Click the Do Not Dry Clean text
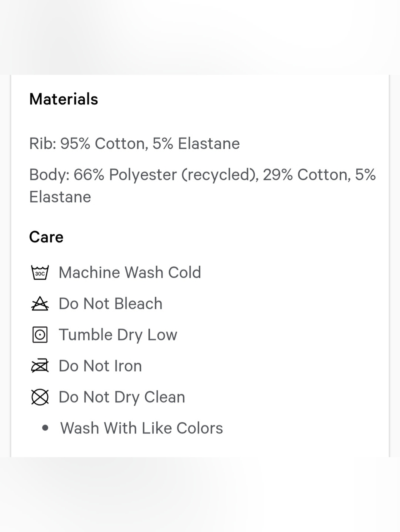Image resolution: width=400 pixels, height=532 pixels. [122, 397]
